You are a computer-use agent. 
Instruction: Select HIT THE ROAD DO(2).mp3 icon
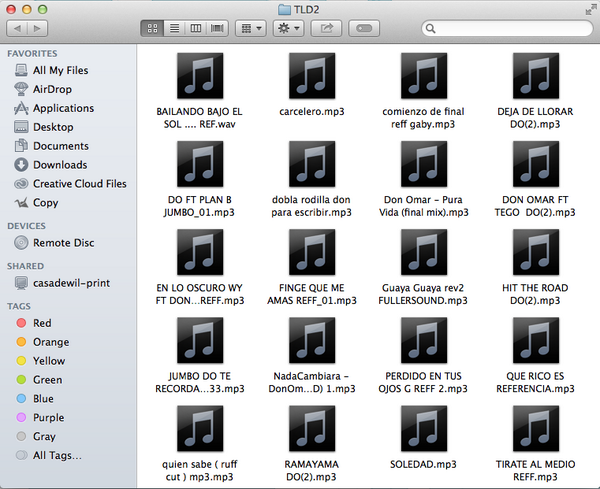pyautogui.click(x=536, y=252)
